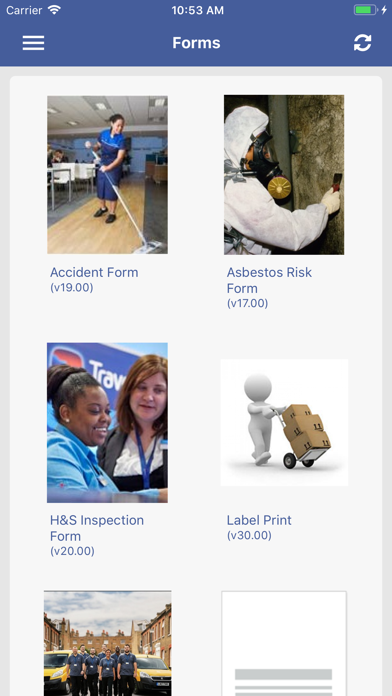
Task: Select the blank document placeholder icon
Action: (284, 643)
